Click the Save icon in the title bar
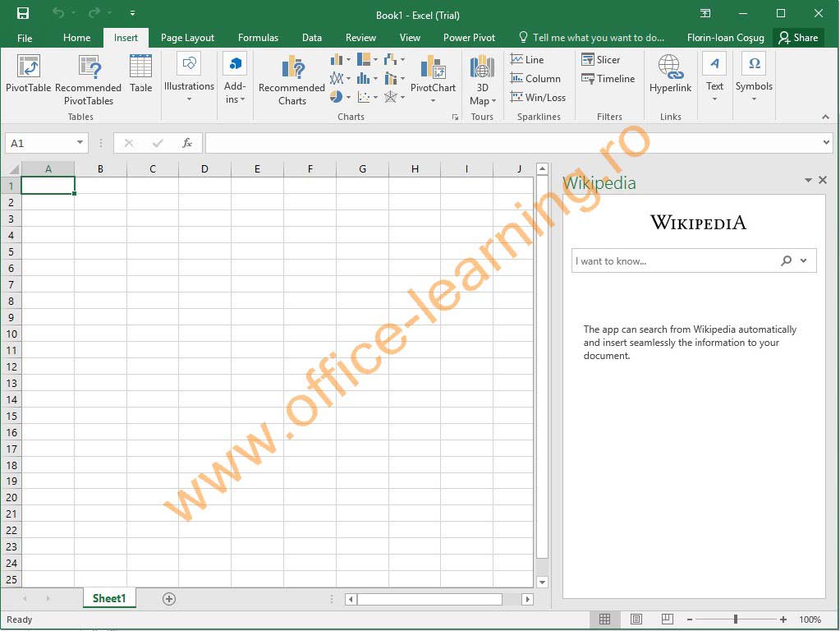 click(x=23, y=13)
